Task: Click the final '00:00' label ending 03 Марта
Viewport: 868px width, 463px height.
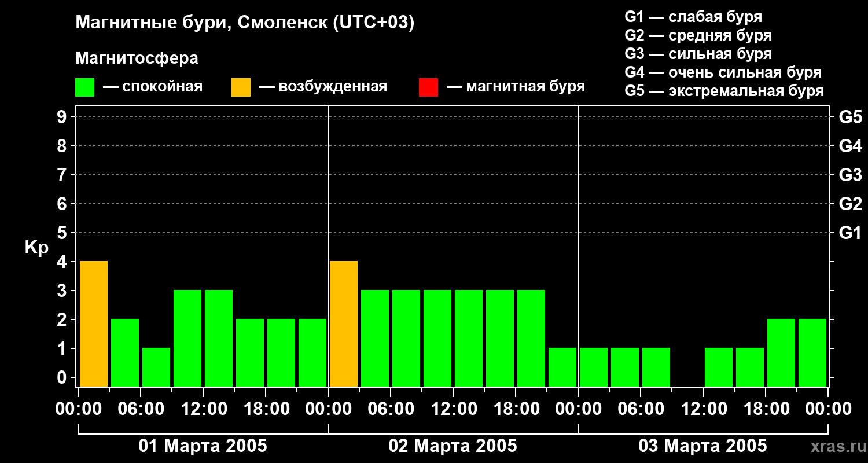Action: (829, 409)
